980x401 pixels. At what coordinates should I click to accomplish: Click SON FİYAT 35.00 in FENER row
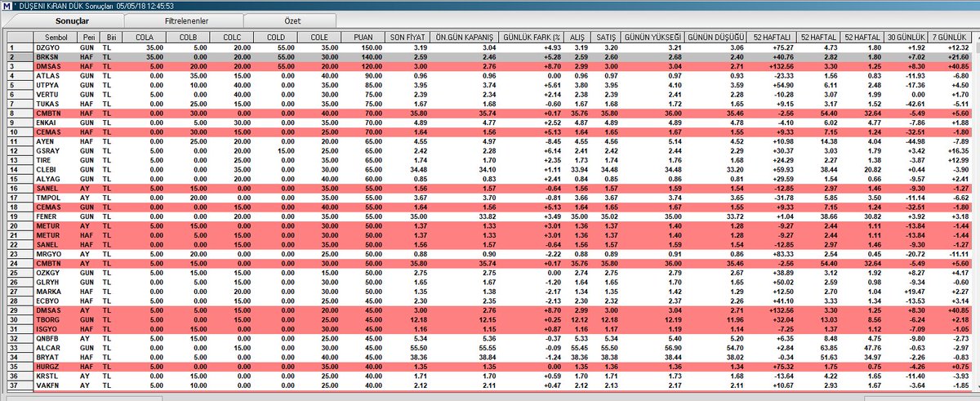coord(408,215)
